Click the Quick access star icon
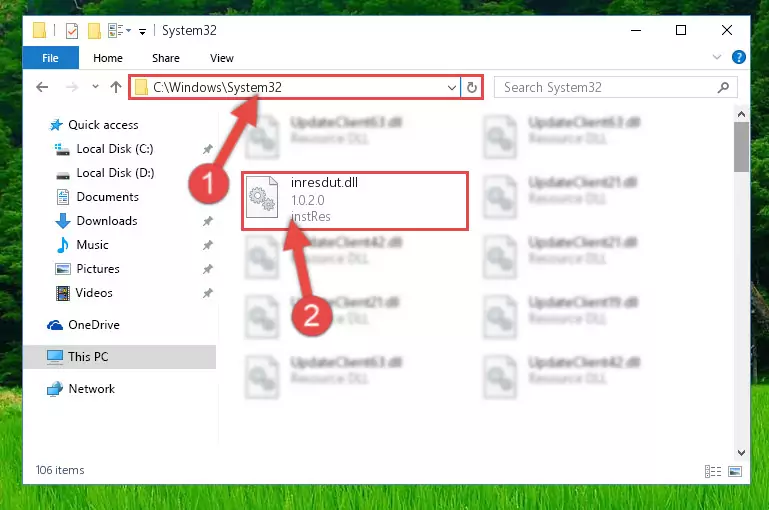 (56, 125)
